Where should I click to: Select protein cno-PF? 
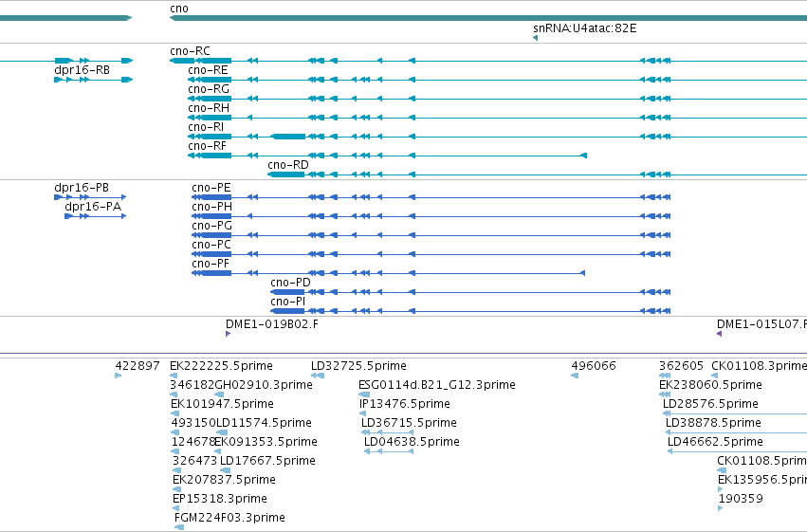point(210,264)
